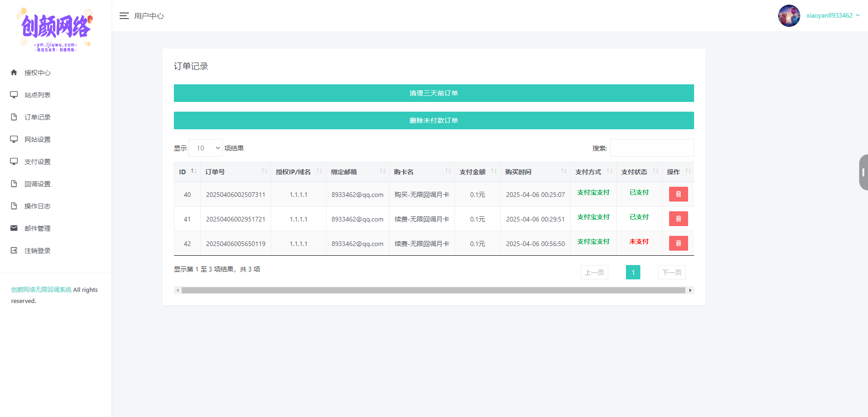Image resolution: width=868 pixels, height=417 pixels.
Task: Click the horizontal scrollbar under the table
Action: (433, 291)
